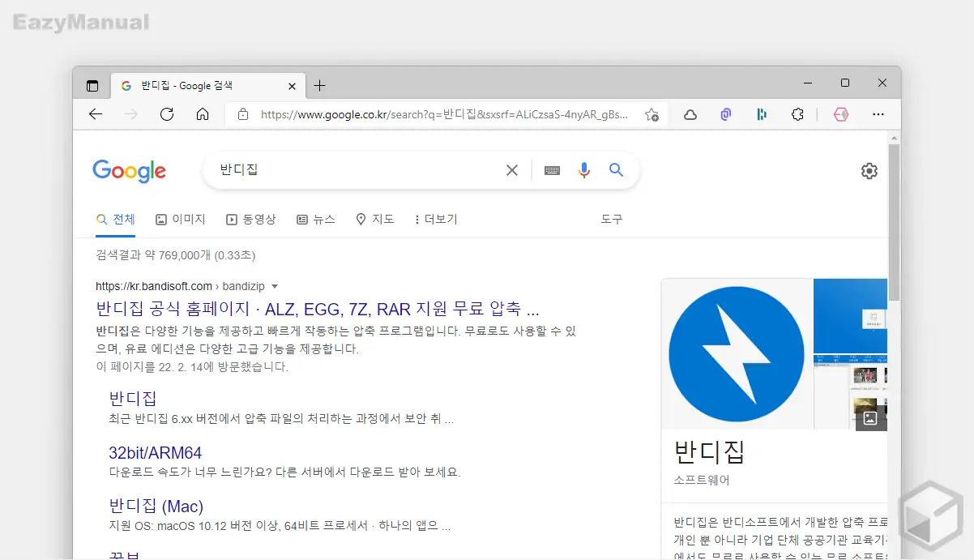The image size is (974, 560).
Task: Switch to the 이미지 tab
Action: click(181, 220)
